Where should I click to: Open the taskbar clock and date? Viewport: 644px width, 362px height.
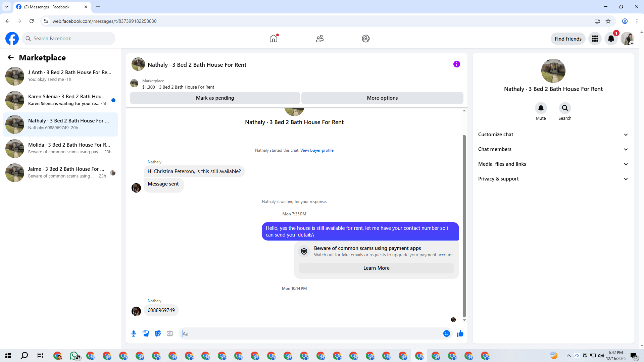(615, 356)
